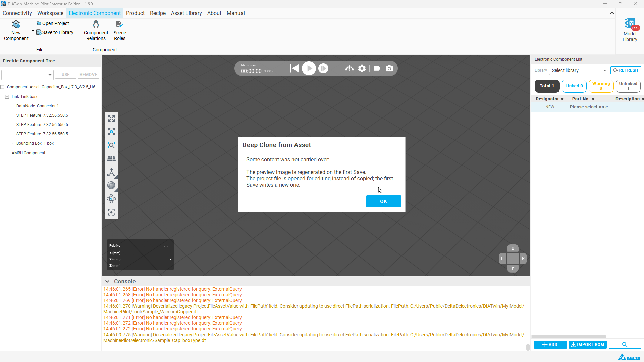Select the DataNode Connector 1 tree item

tap(38, 106)
